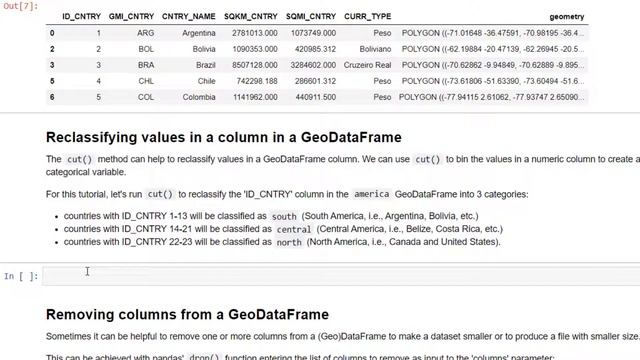Click the north category code text
This screenshot has height=360, width=640.
(289, 242)
